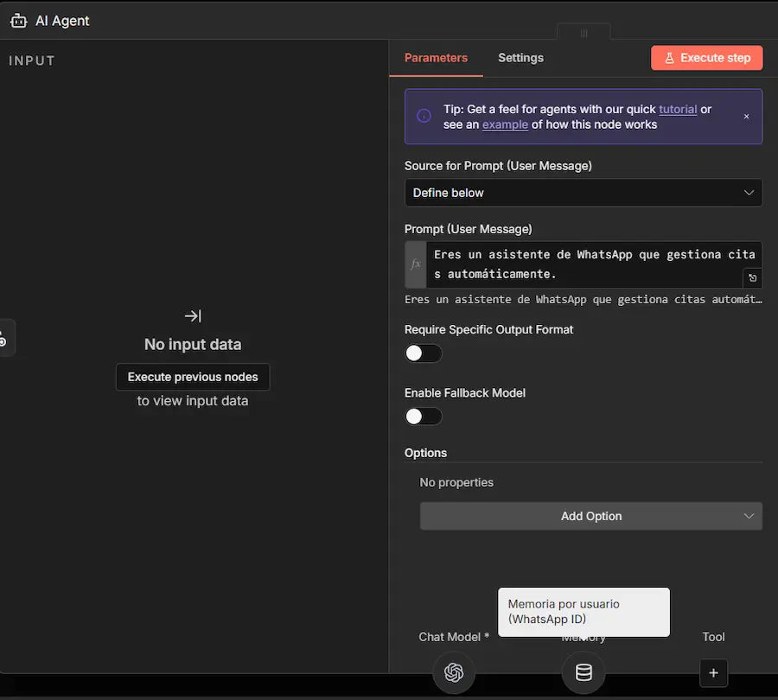Open the Source for Prompt dropdown
778x700 pixels.
point(583,193)
